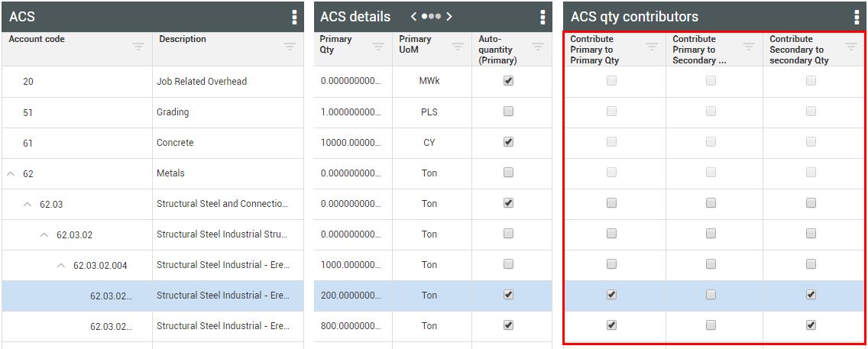Screen dimensions: 868x349
Task: Uncheck Contribute Primary to Primary Qty in highlighted row
Action: pos(611,295)
